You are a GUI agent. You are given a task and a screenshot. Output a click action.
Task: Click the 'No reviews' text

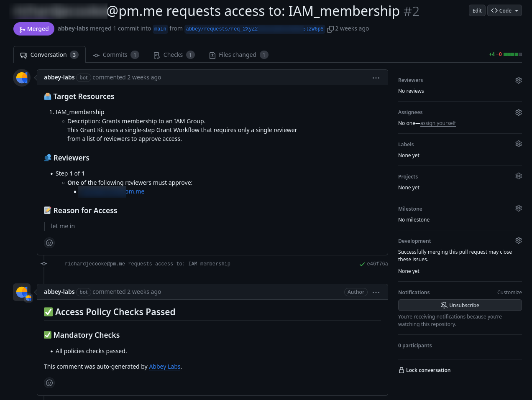pyautogui.click(x=411, y=91)
